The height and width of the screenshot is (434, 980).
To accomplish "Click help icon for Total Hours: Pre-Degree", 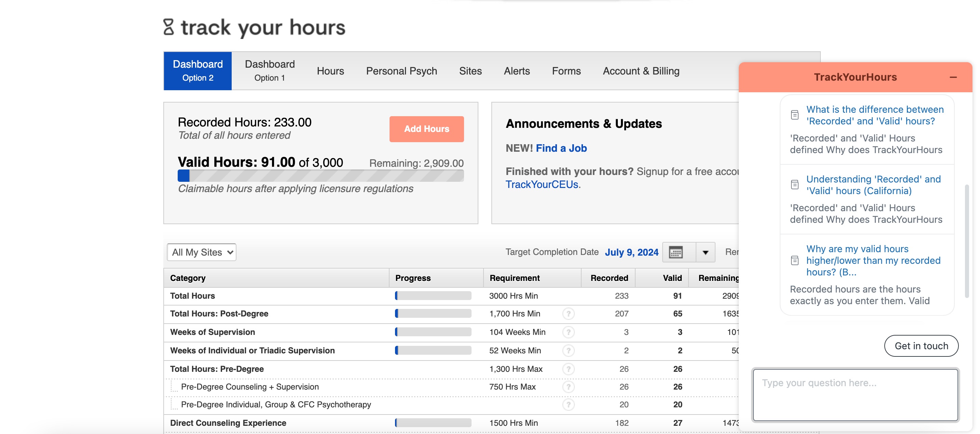I will pos(568,369).
